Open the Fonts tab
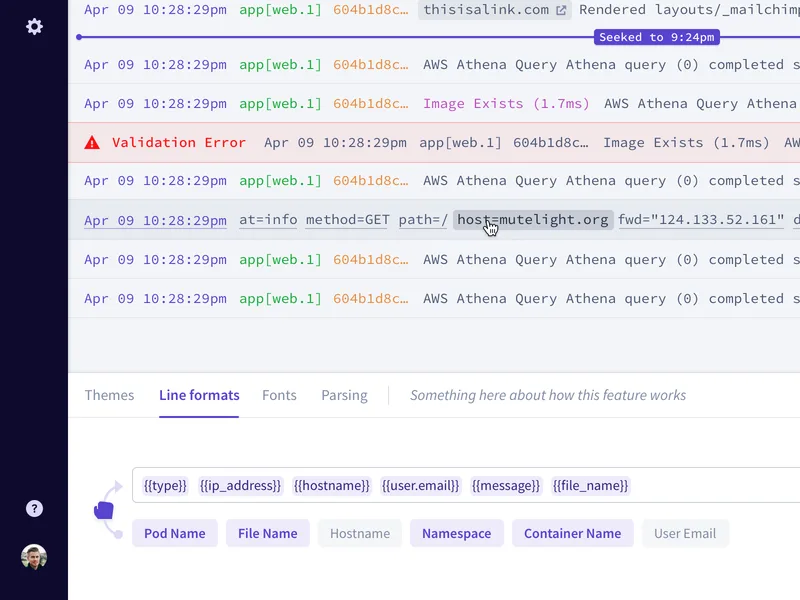 click(x=279, y=395)
